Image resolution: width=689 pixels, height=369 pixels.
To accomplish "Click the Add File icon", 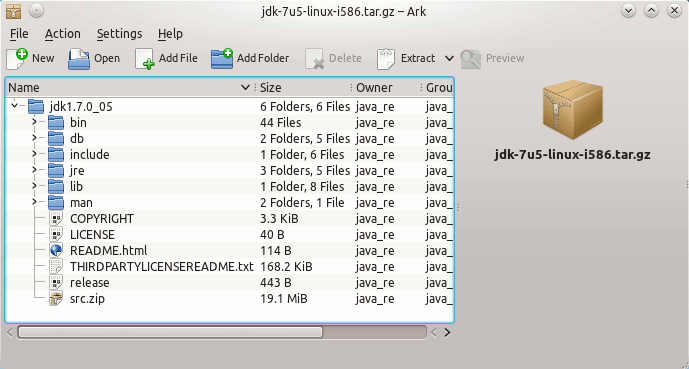I will tap(145, 58).
